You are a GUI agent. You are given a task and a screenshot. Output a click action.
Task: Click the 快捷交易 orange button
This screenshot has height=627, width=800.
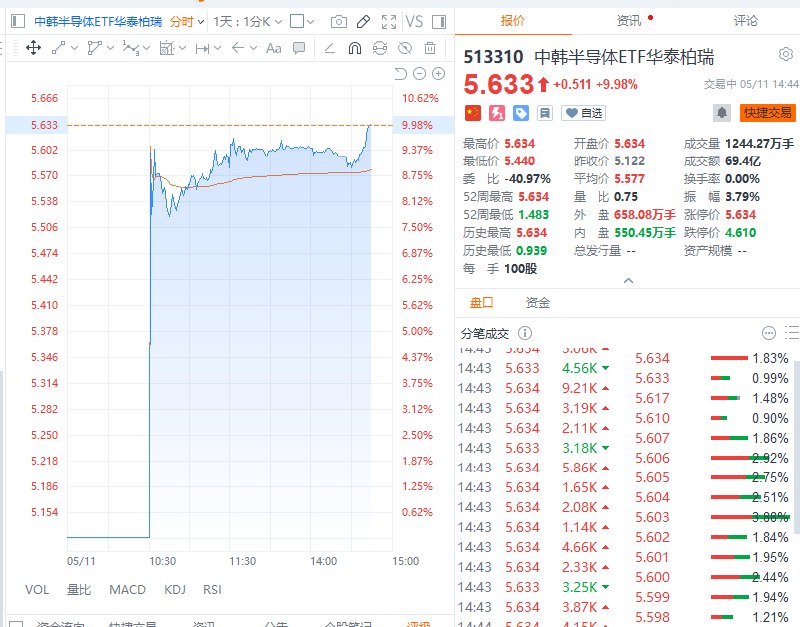coord(767,113)
